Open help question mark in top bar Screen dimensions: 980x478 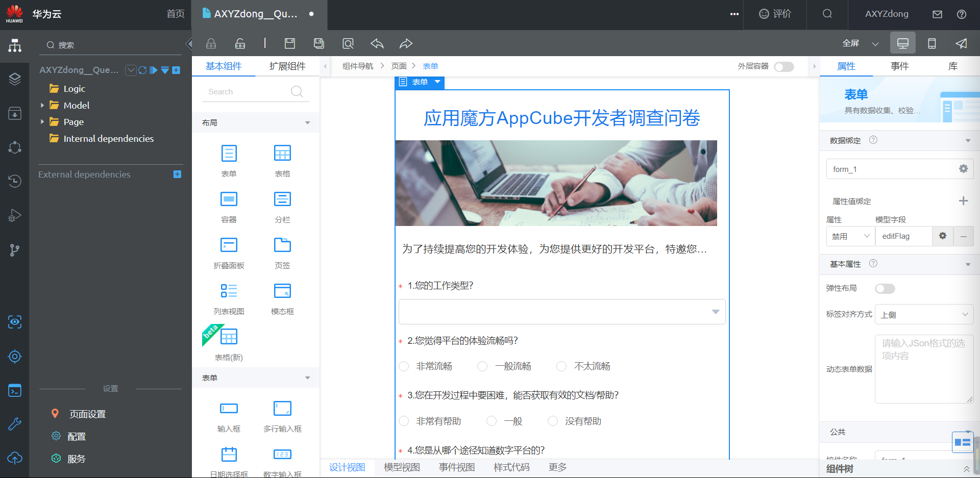pos(962,14)
